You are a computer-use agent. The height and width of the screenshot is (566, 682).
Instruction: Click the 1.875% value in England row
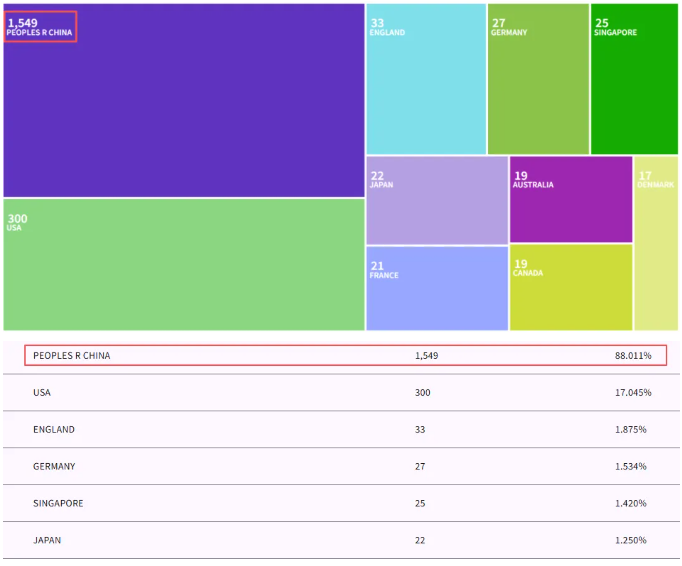pyautogui.click(x=631, y=430)
